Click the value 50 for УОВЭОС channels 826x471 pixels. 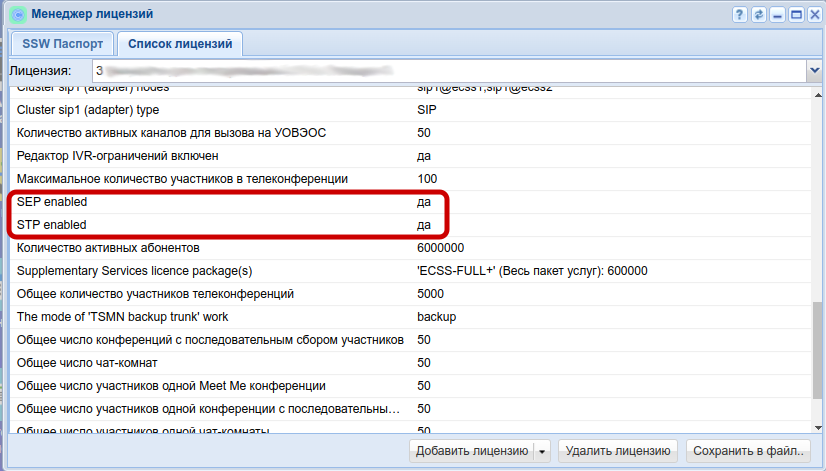(424, 133)
